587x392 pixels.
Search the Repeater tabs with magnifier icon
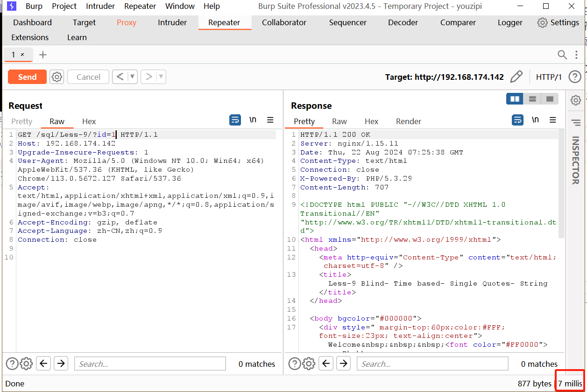pos(563,55)
